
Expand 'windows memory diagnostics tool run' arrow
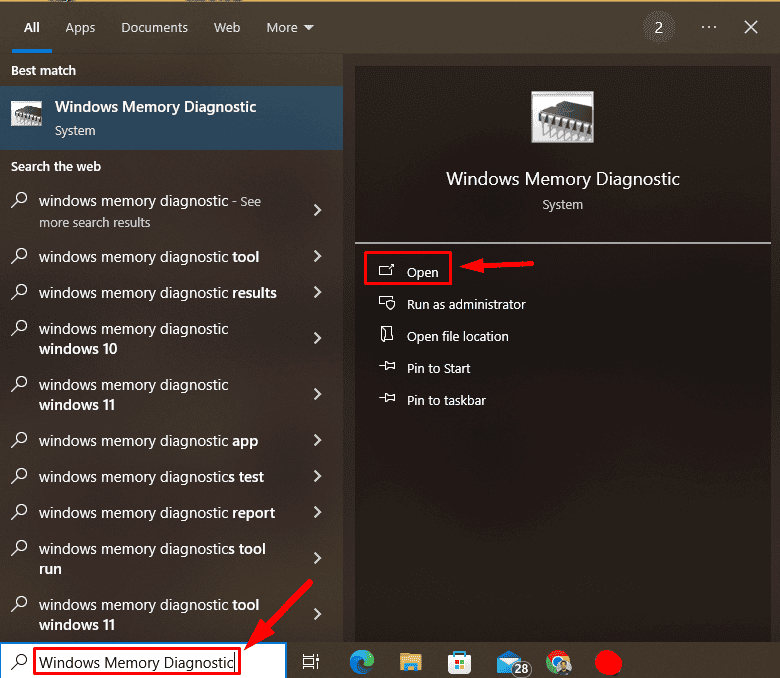317,558
